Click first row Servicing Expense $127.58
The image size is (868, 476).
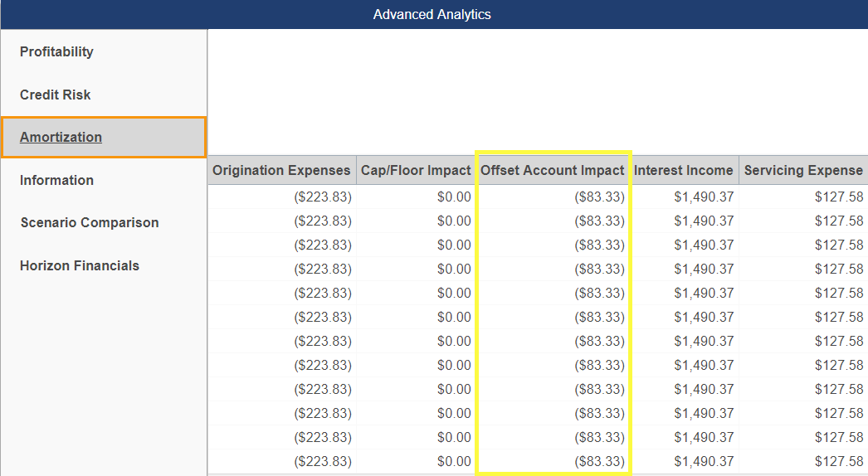[x=839, y=197]
